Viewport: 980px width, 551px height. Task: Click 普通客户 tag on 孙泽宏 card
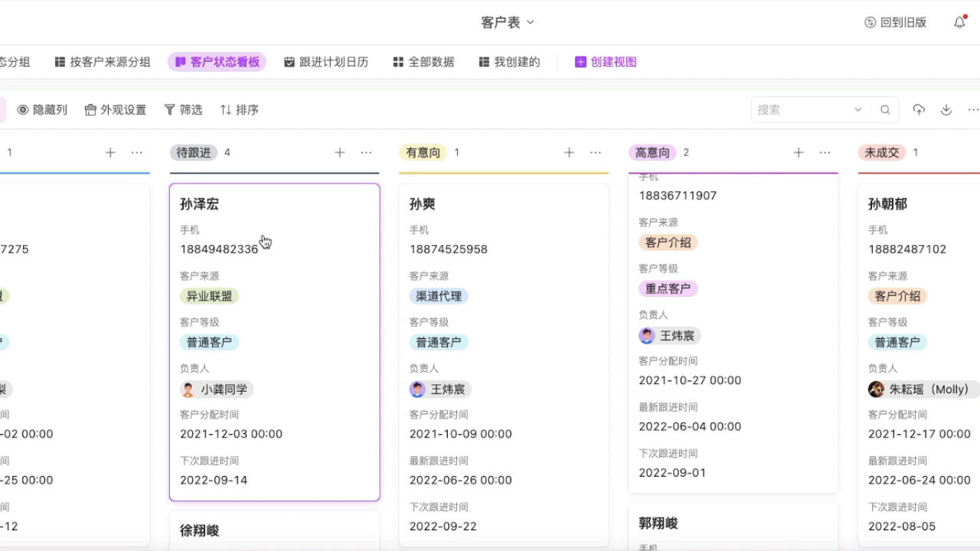pos(210,342)
